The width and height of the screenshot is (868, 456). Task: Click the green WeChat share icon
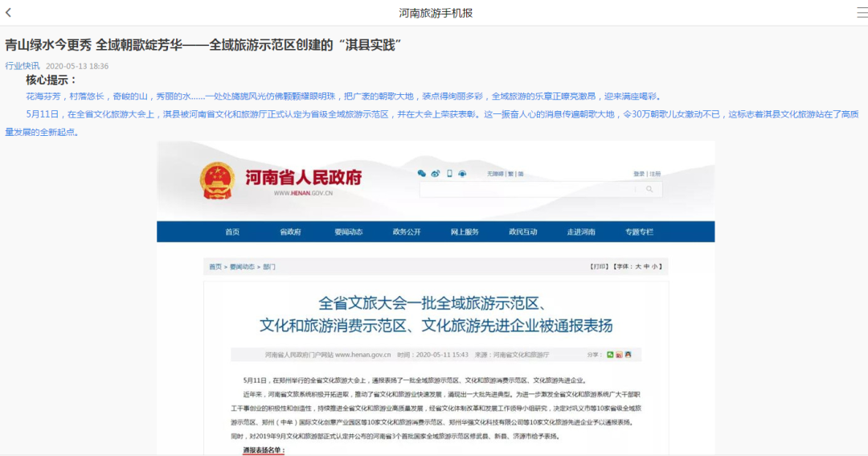tap(610, 355)
